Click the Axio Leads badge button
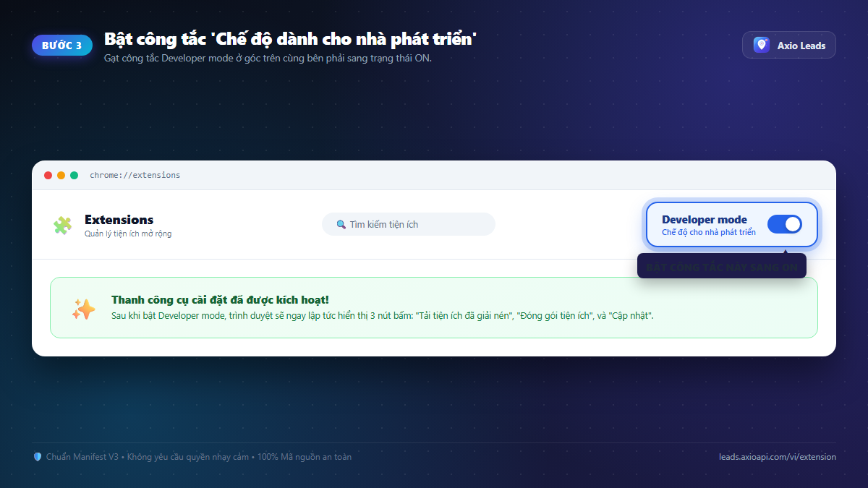The height and width of the screenshot is (488, 868). point(789,45)
